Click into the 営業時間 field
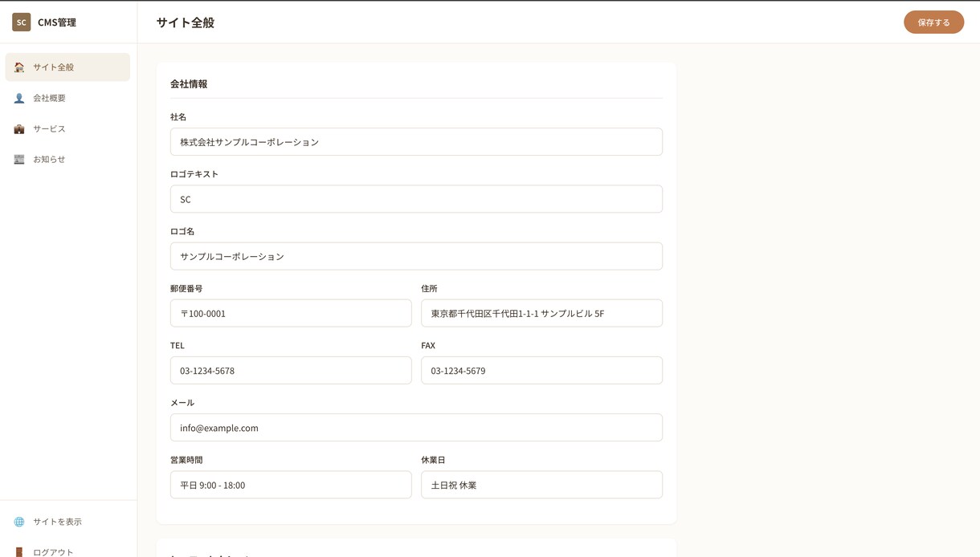This screenshot has height=557, width=980. click(291, 485)
